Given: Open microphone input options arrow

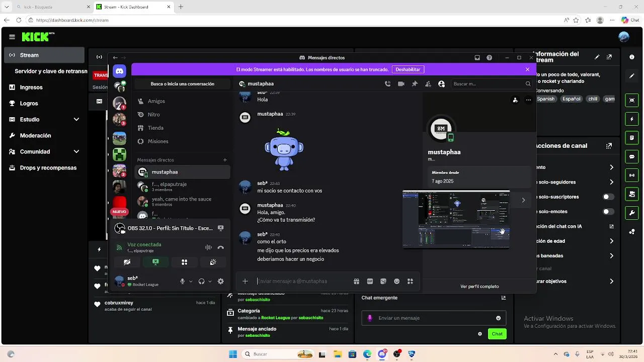Looking at the screenshot, I should click(x=191, y=282).
